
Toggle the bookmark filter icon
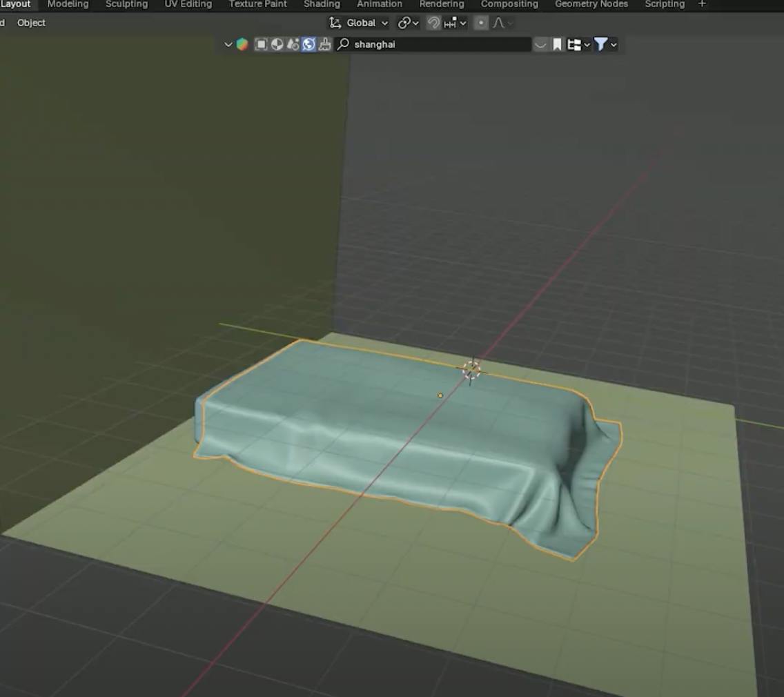coord(557,44)
